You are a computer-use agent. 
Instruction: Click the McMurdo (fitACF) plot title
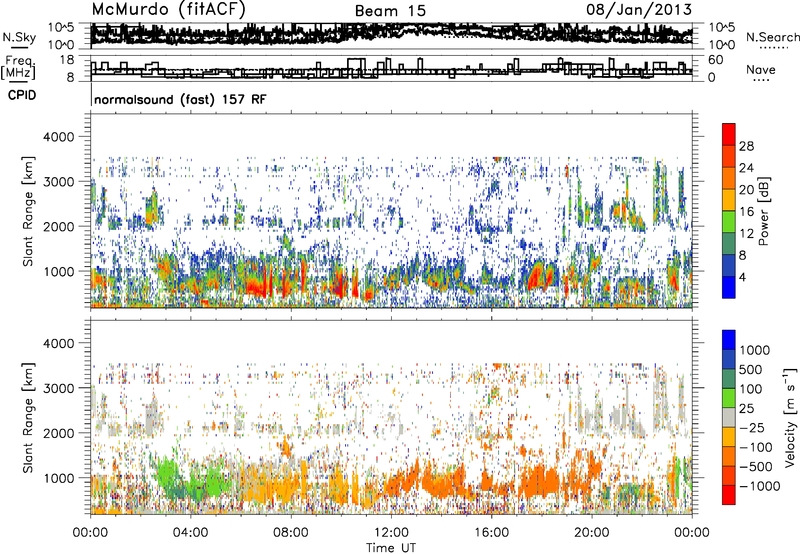pyautogui.click(x=168, y=10)
